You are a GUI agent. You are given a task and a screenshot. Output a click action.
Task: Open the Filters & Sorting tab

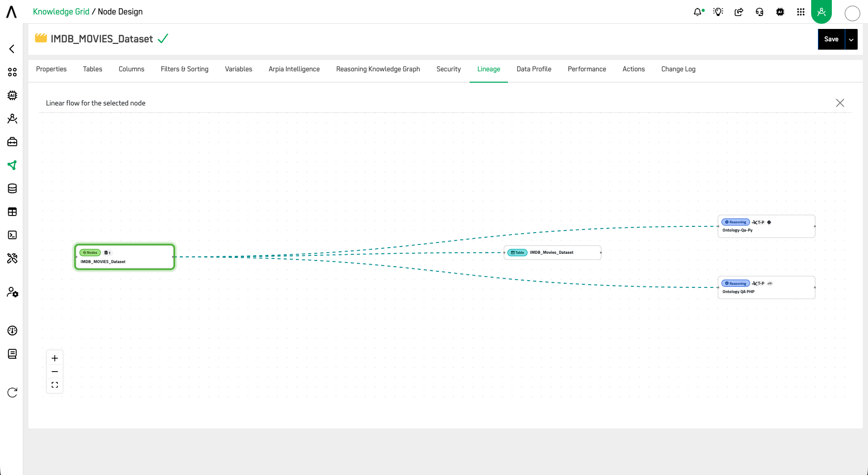pyautogui.click(x=184, y=69)
